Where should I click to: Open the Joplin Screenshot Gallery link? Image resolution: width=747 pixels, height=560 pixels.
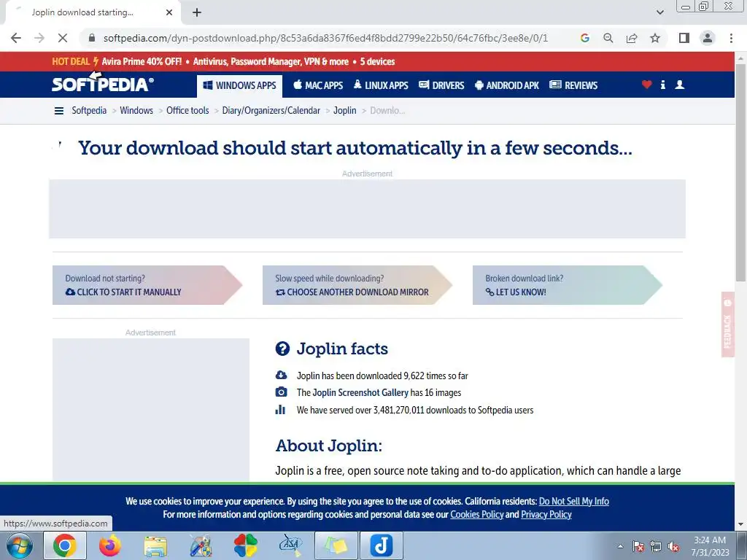coord(360,393)
